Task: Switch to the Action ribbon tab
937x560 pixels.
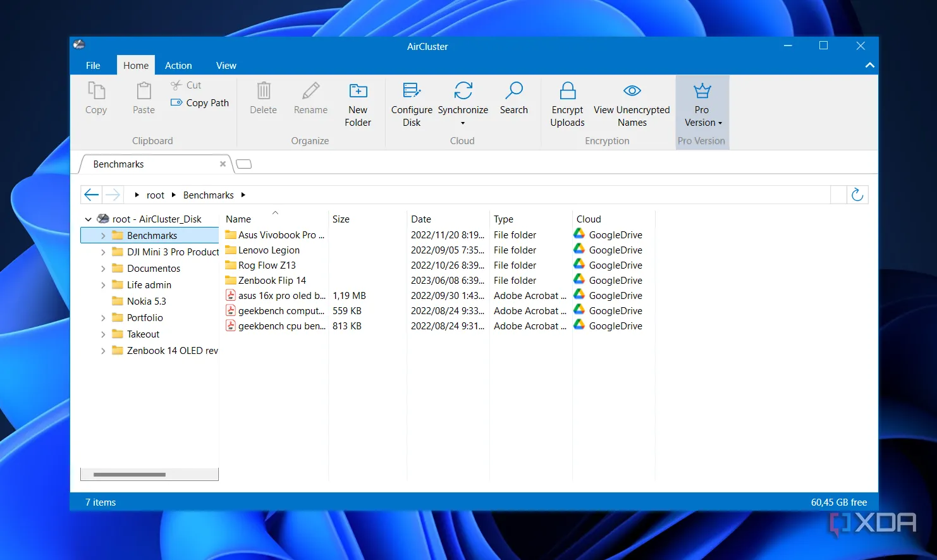Action: tap(178, 66)
